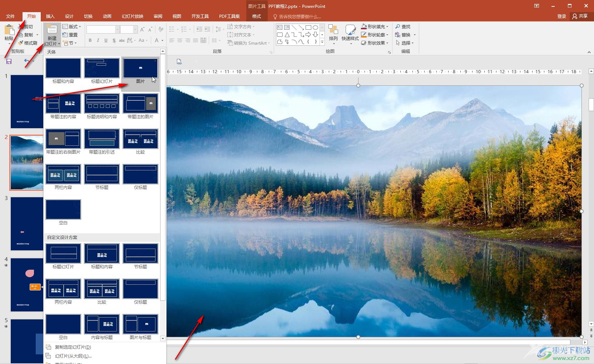594x364 pixels.
Task: Click the Clear Formatting eraser icon
Action: [x=161, y=30]
